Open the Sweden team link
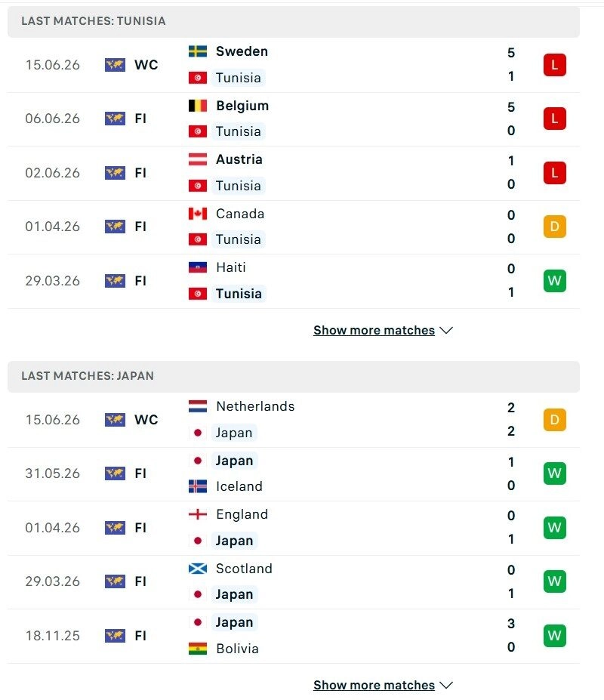The height and width of the screenshot is (700, 604). coord(242,51)
